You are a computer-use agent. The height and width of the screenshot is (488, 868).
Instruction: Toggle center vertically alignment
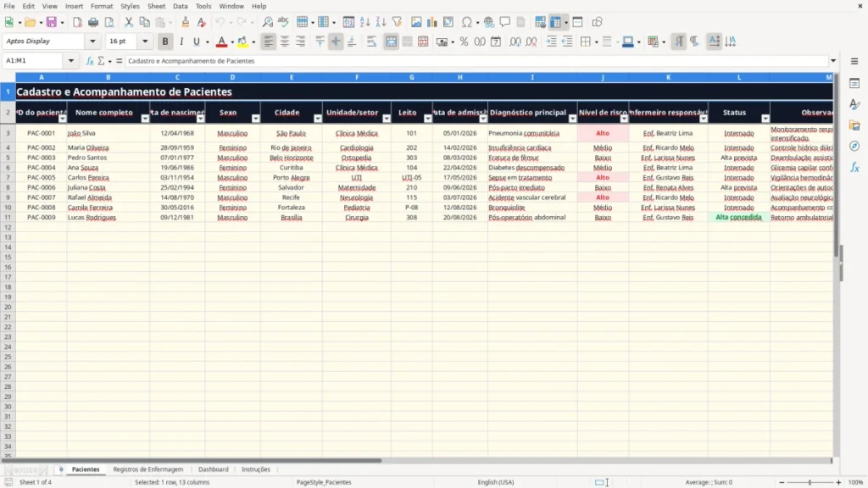pyautogui.click(x=336, y=42)
